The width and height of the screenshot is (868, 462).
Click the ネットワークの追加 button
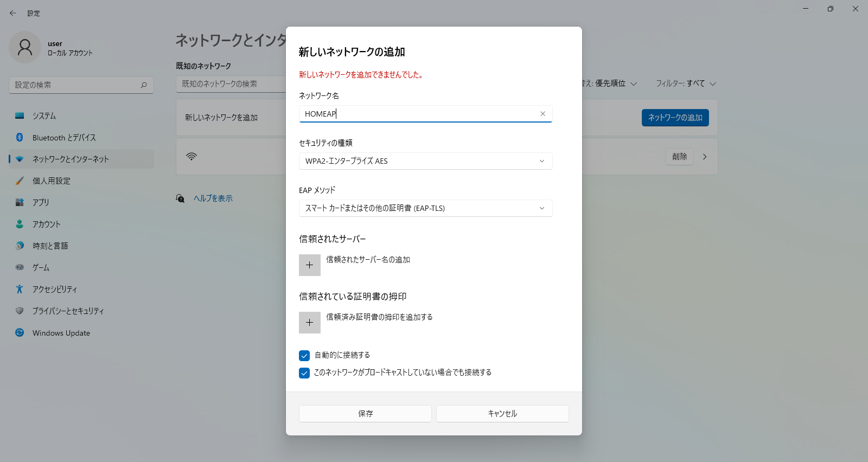pyautogui.click(x=675, y=118)
